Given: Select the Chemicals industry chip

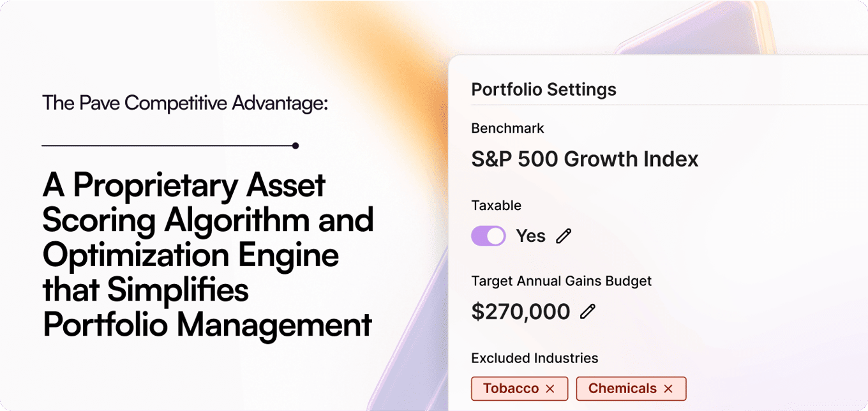Looking at the screenshot, I should (631, 389).
